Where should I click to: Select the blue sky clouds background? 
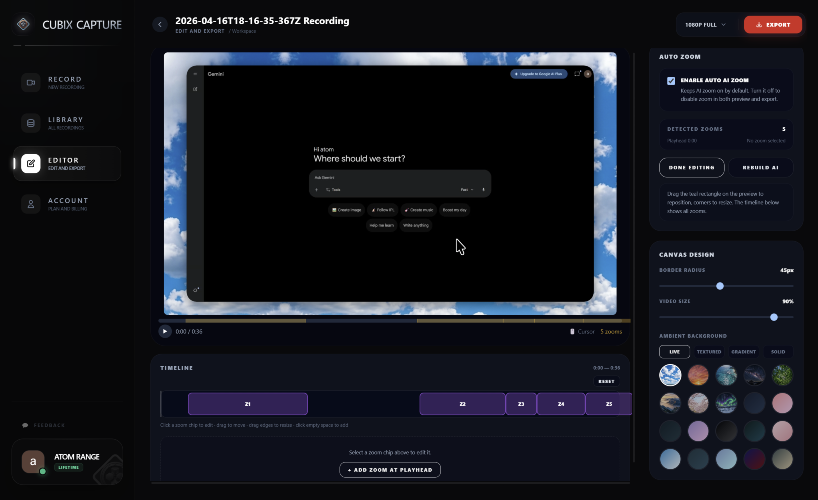[670, 375]
